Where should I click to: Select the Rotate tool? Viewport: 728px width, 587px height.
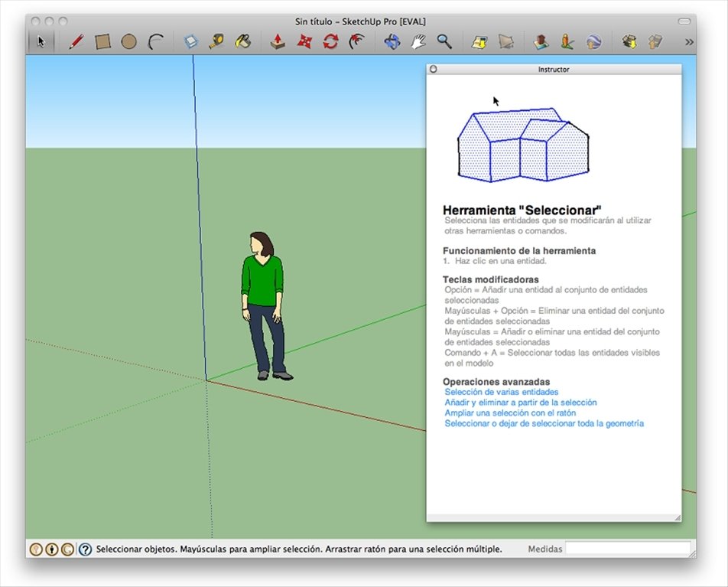330,41
